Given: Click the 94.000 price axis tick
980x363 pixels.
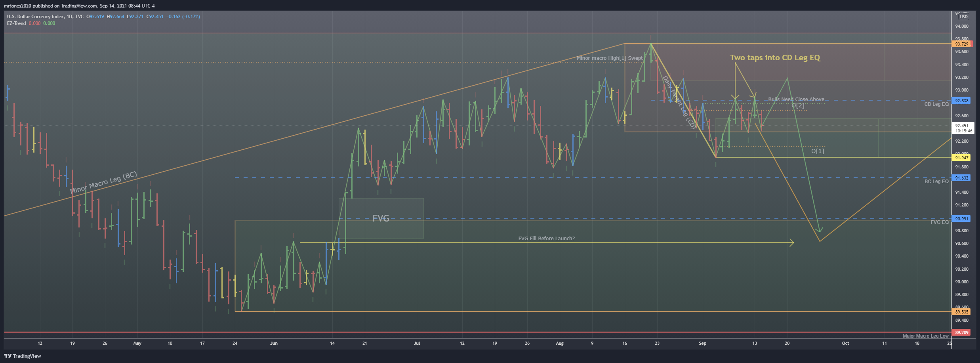Looking at the screenshot, I should 962,26.
